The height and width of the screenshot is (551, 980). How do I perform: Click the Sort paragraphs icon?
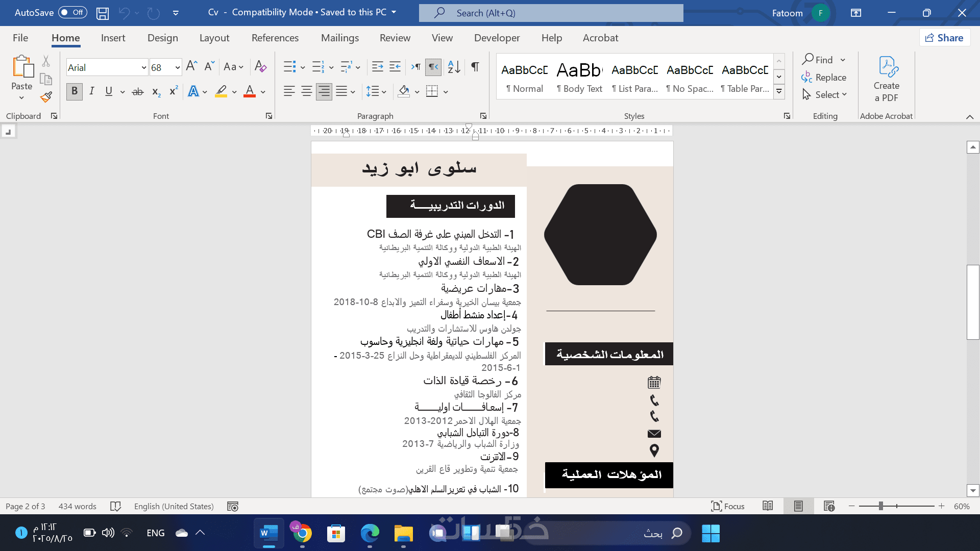(454, 67)
